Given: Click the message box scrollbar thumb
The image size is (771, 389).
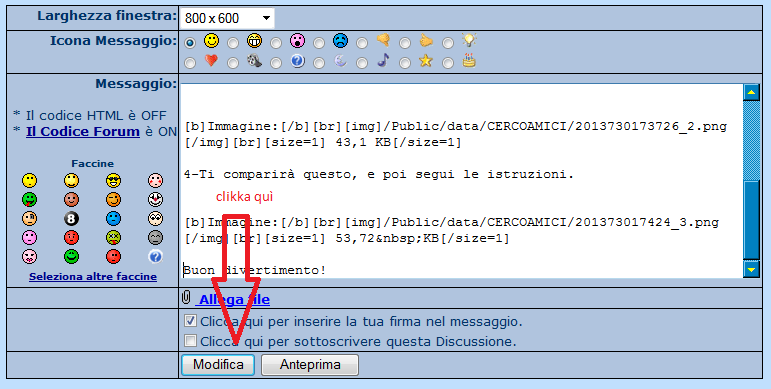Looking at the screenshot, I should [x=751, y=220].
